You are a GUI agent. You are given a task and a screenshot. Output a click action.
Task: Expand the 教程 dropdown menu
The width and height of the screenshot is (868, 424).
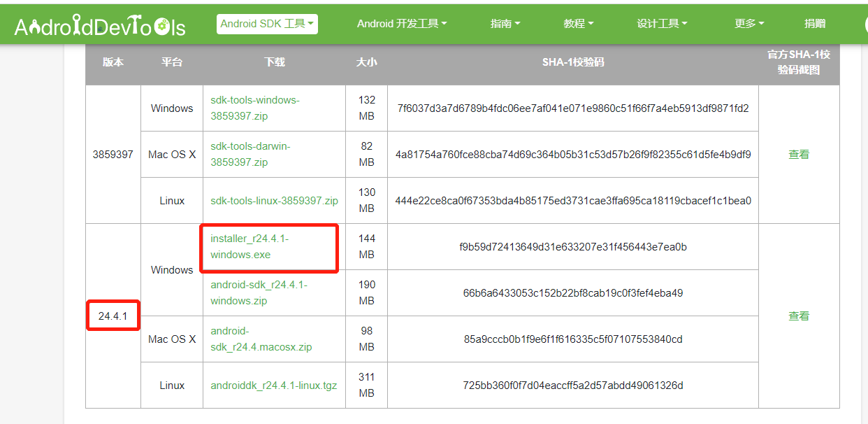click(x=579, y=24)
